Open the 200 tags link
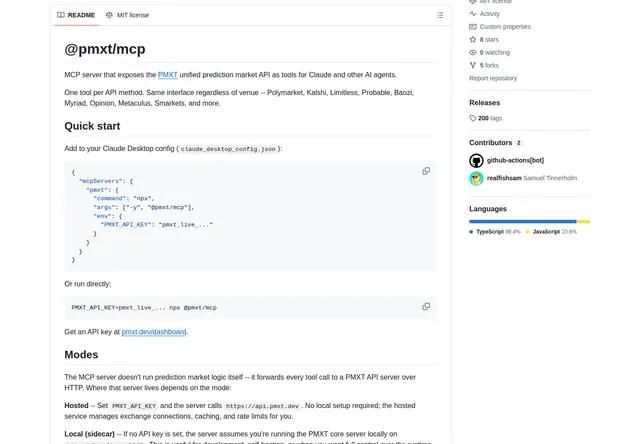 point(490,118)
